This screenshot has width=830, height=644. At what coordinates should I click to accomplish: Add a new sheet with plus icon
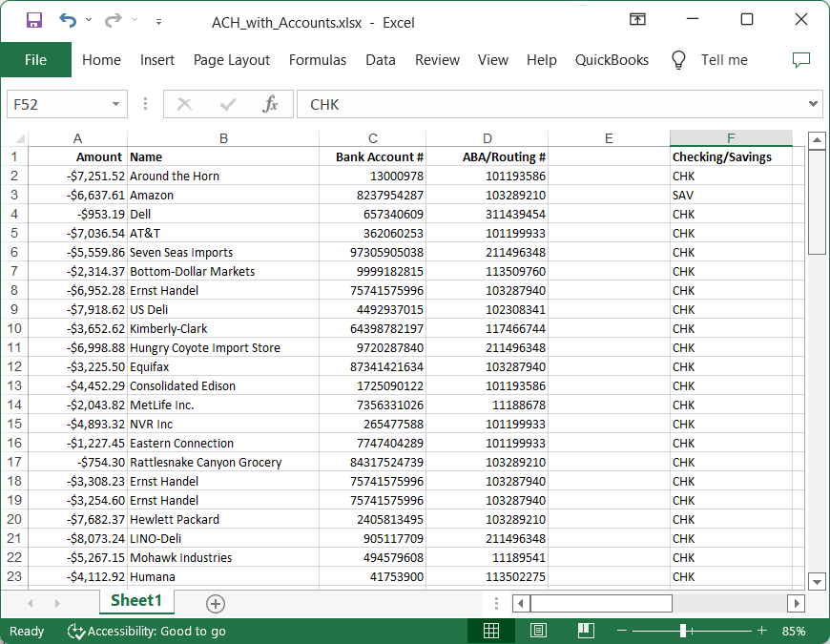pos(216,603)
